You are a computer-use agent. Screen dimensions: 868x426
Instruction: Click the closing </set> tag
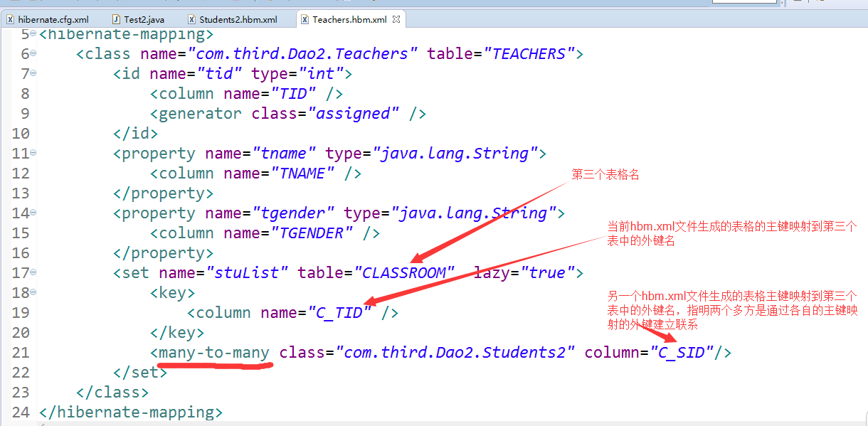pos(141,373)
